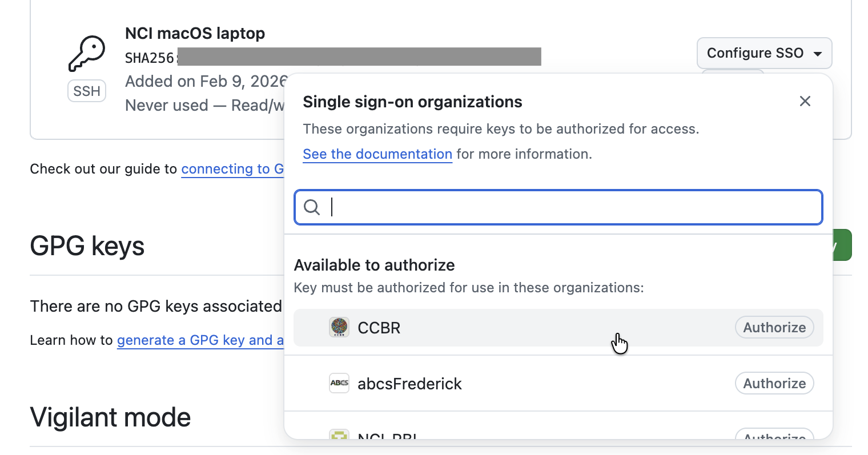The width and height of the screenshot is (868, 455).
Task: Click the abcsFrederick organization avatar
Action: pos(339,383)
